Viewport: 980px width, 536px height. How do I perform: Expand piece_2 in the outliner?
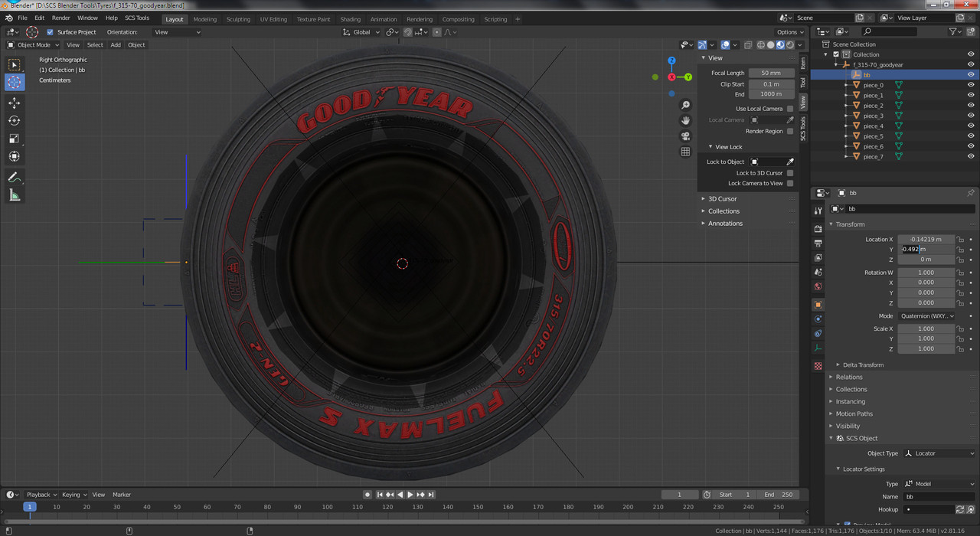point(846,106)
